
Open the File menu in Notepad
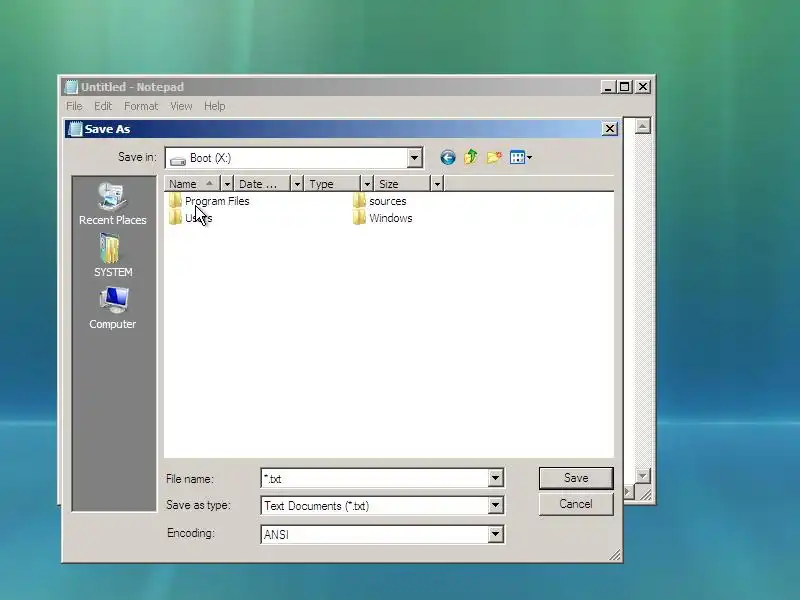[74, 106]
